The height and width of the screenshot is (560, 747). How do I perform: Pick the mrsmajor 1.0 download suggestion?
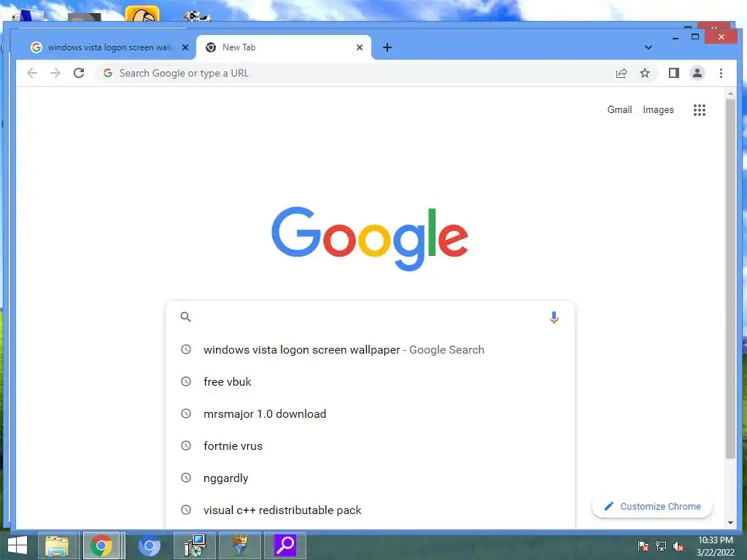370,414
